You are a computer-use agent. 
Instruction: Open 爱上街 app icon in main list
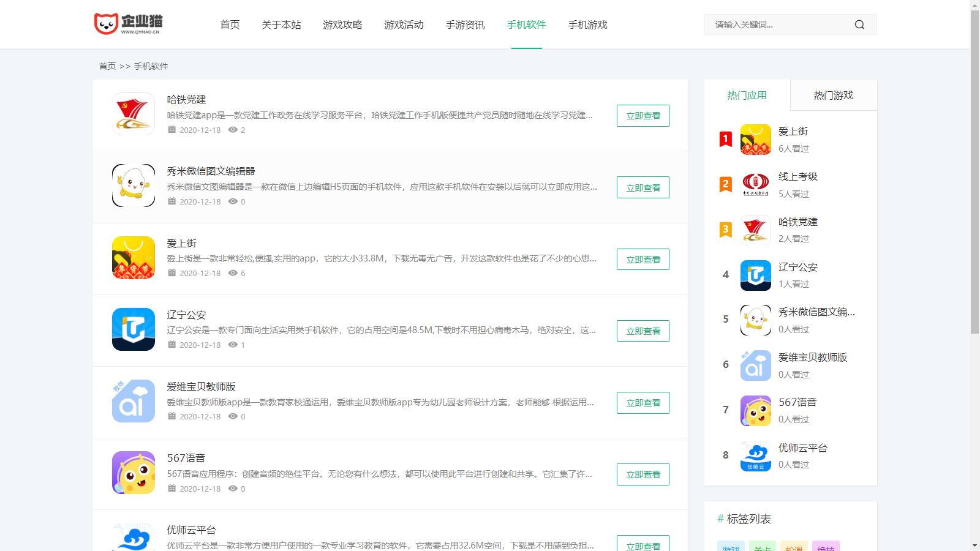(x=134, y=258)
